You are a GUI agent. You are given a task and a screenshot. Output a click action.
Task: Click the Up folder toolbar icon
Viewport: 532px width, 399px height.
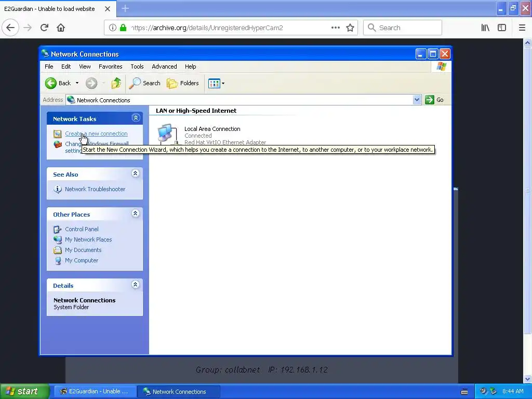[x=116, y=83]
